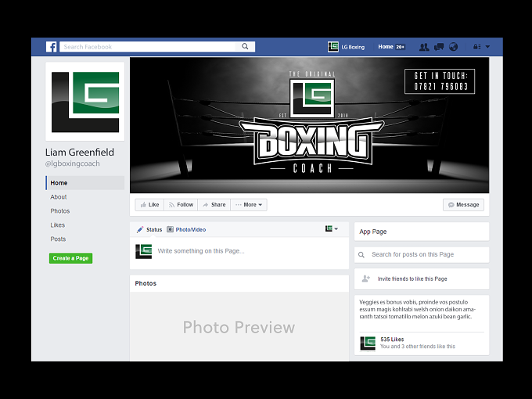The height and width of the screenshot is (399, 532).
Task: Select Posts in the left sidebar
Action: (58, 239)
